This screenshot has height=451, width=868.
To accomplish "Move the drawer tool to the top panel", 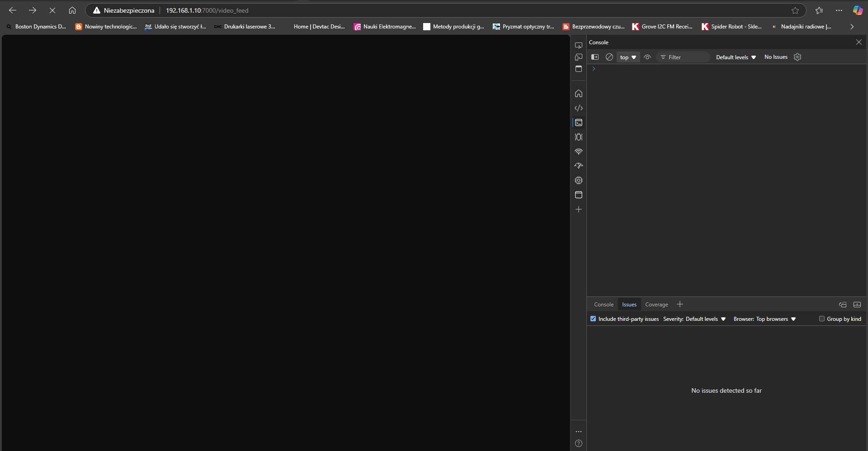I will [843, 305].
